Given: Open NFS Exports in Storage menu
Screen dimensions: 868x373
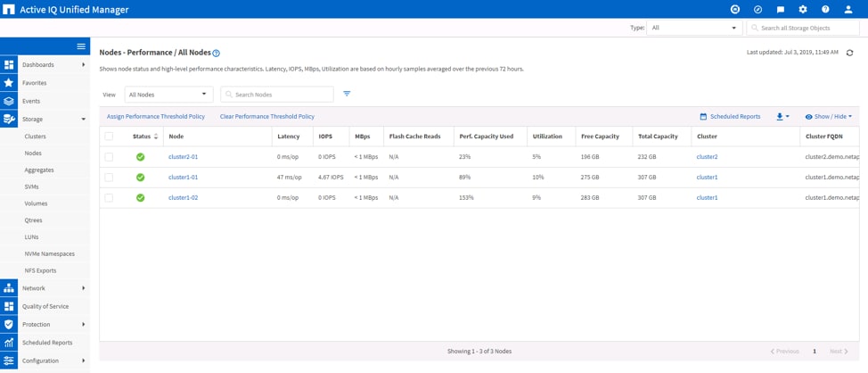Looking at the screenshot, I should click(40, 271).
